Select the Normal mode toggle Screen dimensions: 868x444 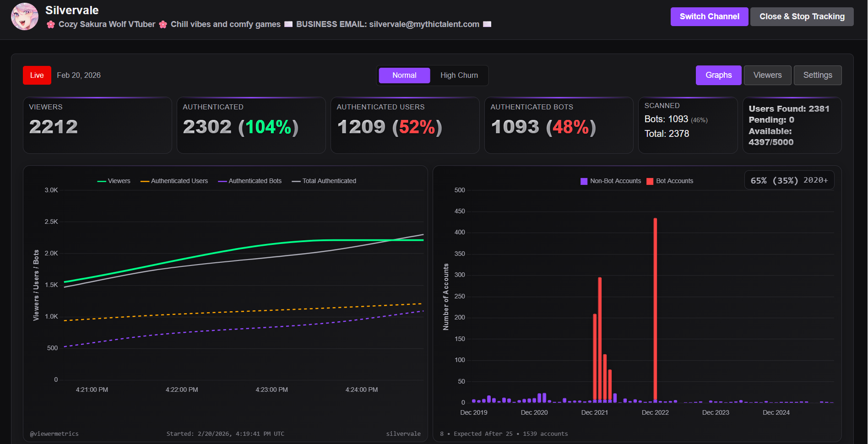tap(404, 76)
